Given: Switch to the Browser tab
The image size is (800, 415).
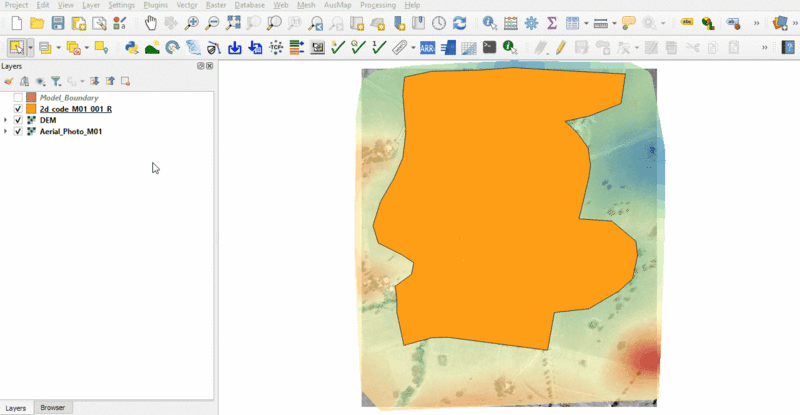Looking at the screenshot, I should [x=52, y=408].
